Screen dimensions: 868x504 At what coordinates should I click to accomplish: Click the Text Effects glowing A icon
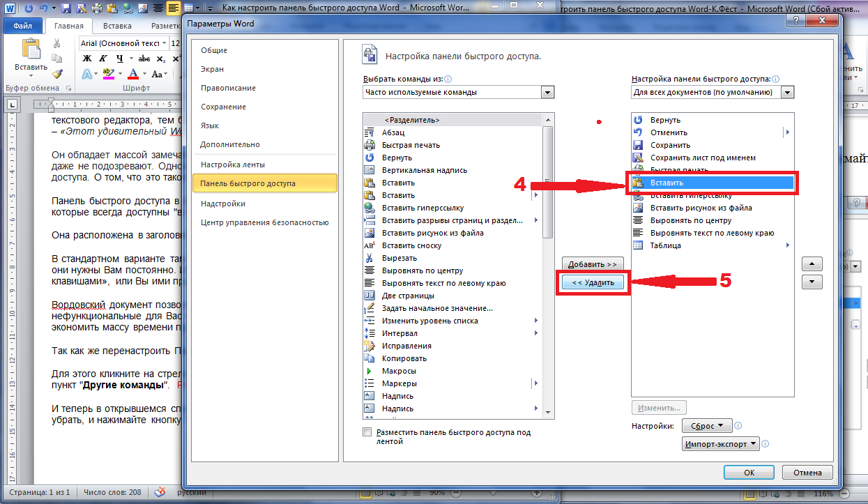[87, 73]
